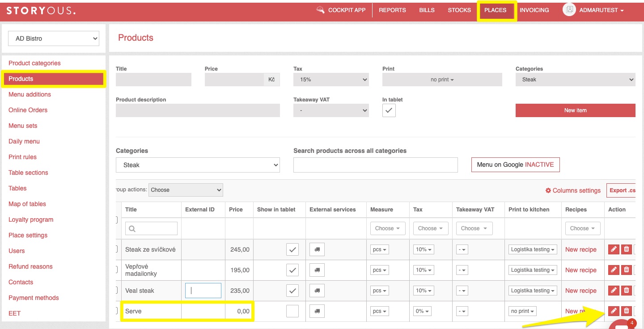Toggle the In tablet checkbox
The height and width of the screenshot is (329, 644).
389,110
